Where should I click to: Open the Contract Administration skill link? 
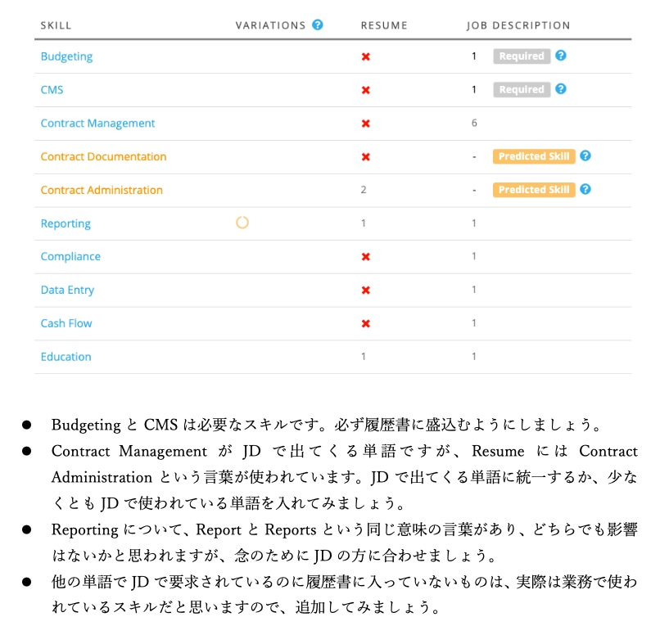(x=102, y=190)
